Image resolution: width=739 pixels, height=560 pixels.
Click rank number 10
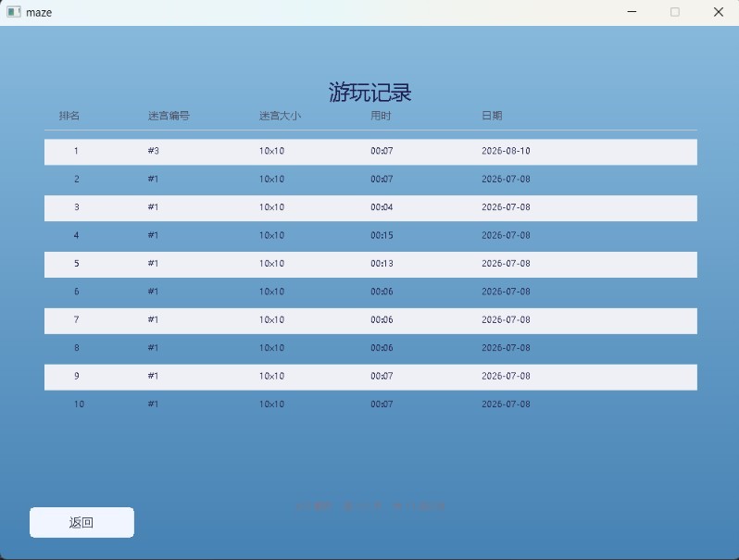[x=79, y=404]
